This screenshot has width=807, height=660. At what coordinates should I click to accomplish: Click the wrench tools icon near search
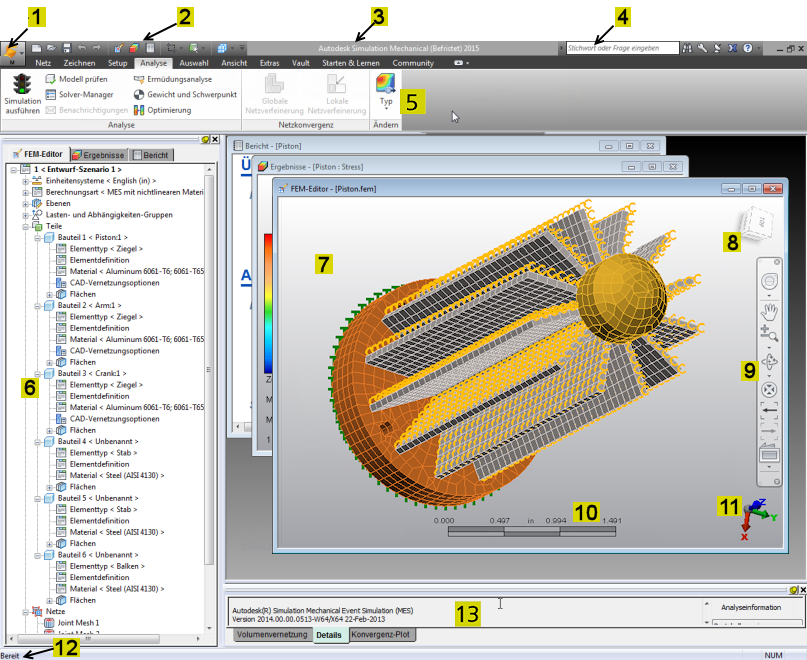coord(702,48)
